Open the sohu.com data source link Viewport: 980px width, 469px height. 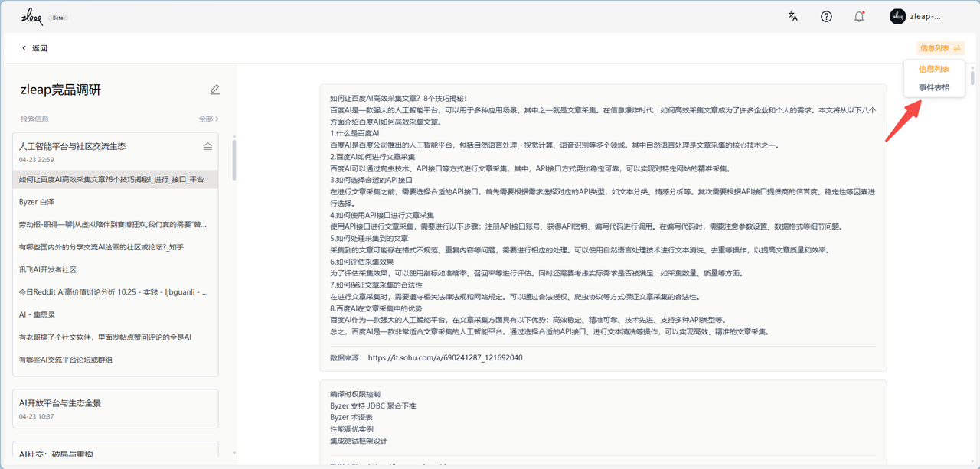pos(445,357)
